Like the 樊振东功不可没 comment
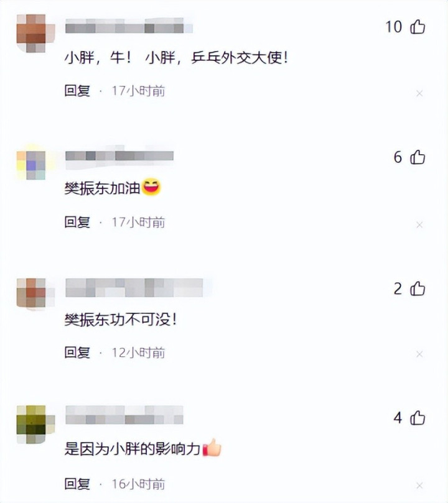The width and height of the screenshot is (448, 503). coord(418,288)
